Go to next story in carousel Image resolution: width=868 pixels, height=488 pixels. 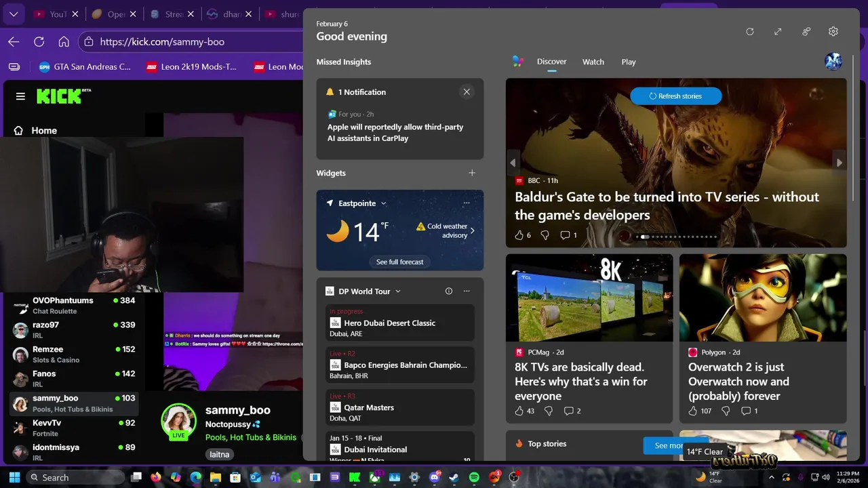840,163
